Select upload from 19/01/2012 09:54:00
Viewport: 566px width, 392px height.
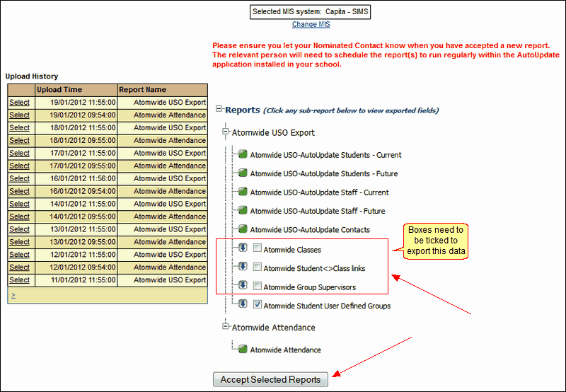pyautogui.click(x=20, y=115)
